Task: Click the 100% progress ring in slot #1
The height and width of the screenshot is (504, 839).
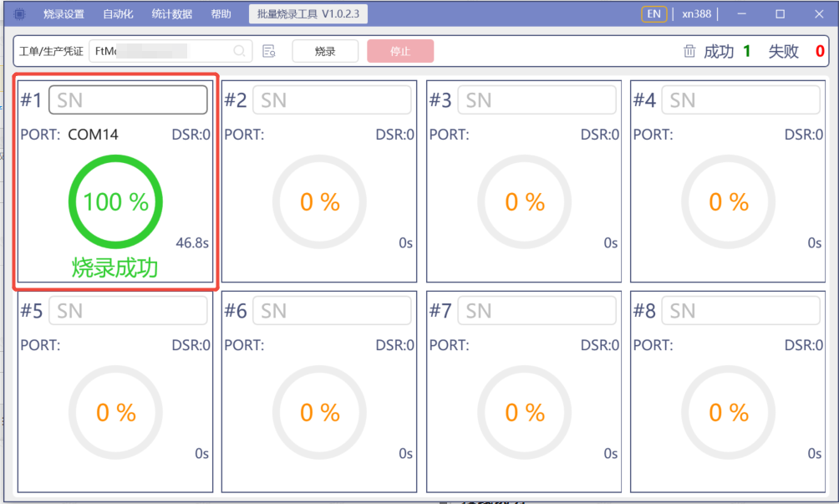Action: pos(114,201)
